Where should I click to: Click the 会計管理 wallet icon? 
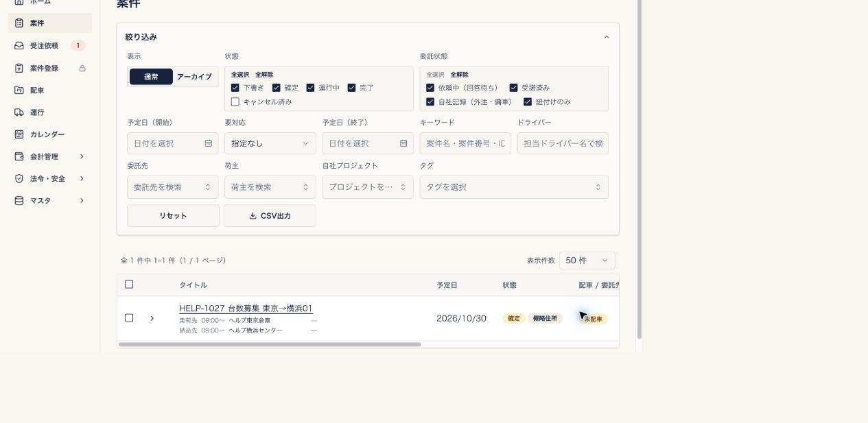point(19,156)
